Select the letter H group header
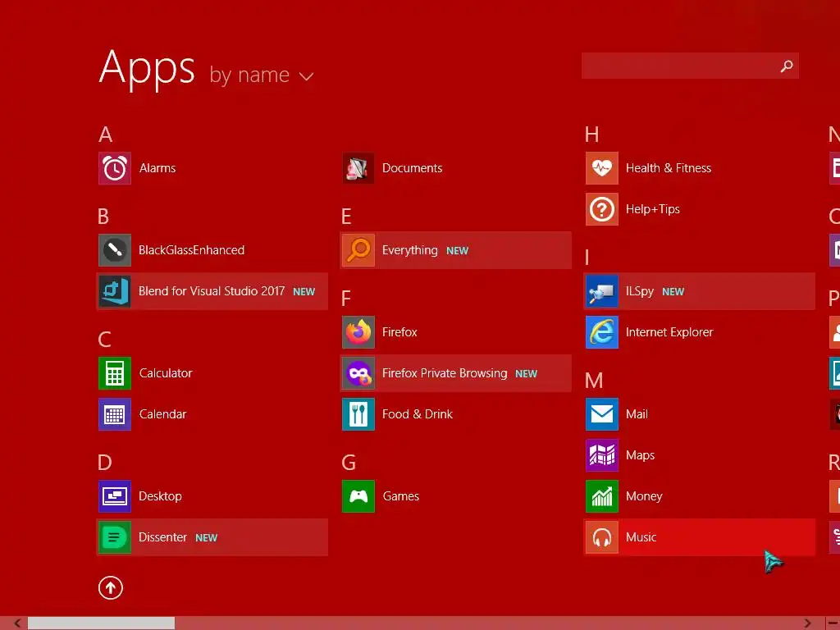Viewport: 840px width, 630px height. pos(592,135)
